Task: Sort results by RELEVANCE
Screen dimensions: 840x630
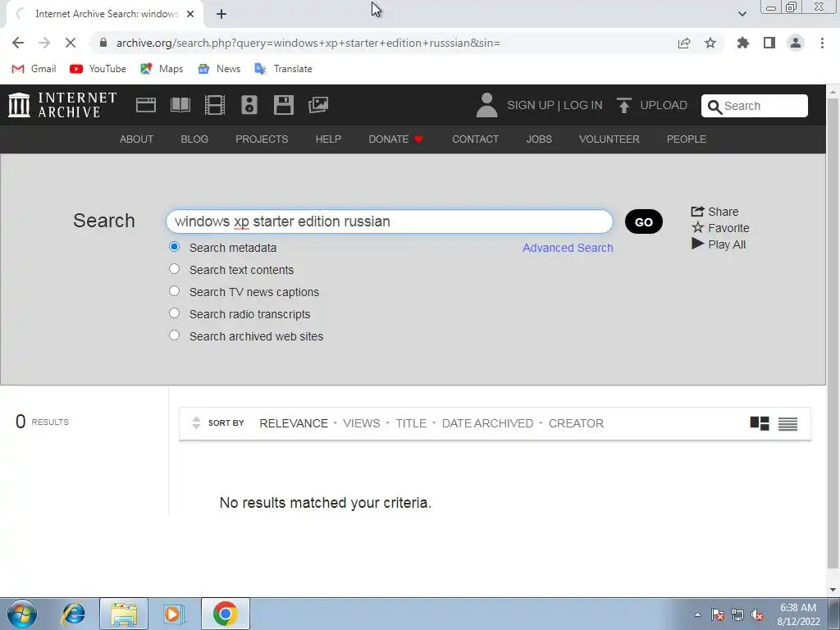Action: click(294, 423)
